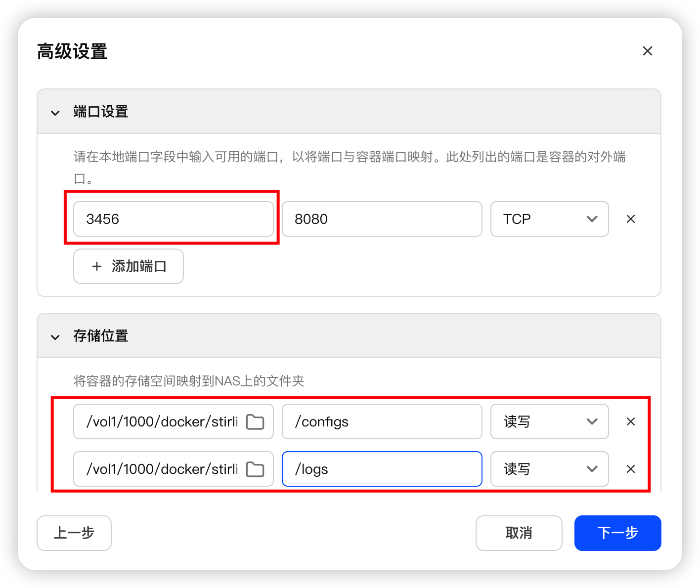Click the /logs container path field
This screenshot has height=588, width=700.
(382, 469)
